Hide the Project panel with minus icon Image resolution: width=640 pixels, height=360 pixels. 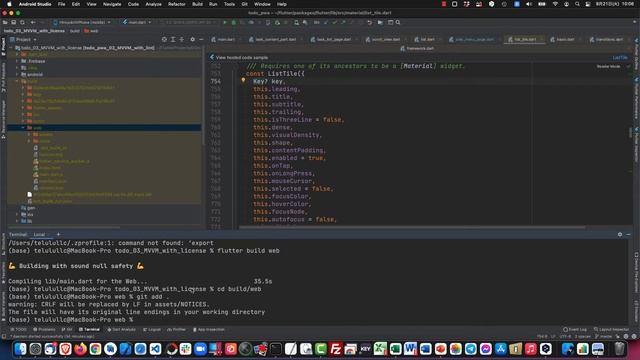pyautogui.click(x=201, y=40)
